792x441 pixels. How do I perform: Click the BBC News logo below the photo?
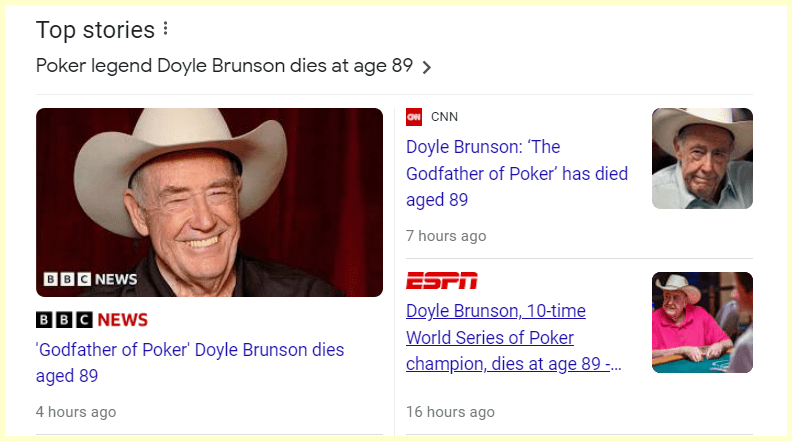(92, 320)
